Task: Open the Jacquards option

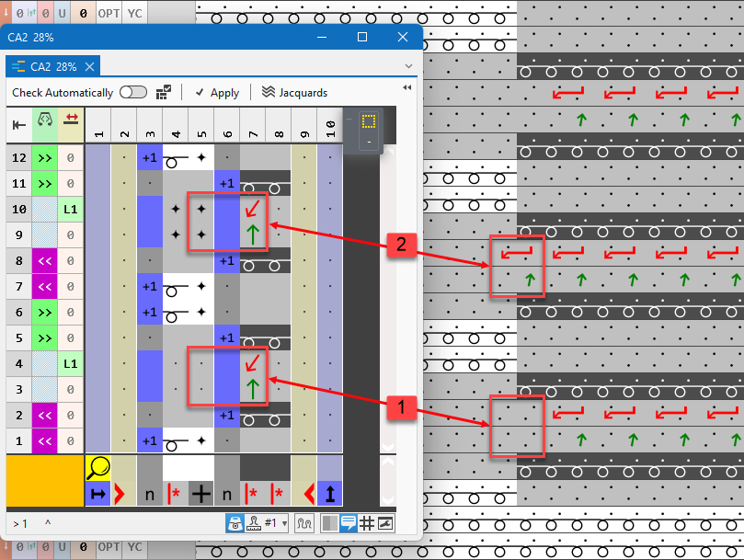Action: point(294,92)
